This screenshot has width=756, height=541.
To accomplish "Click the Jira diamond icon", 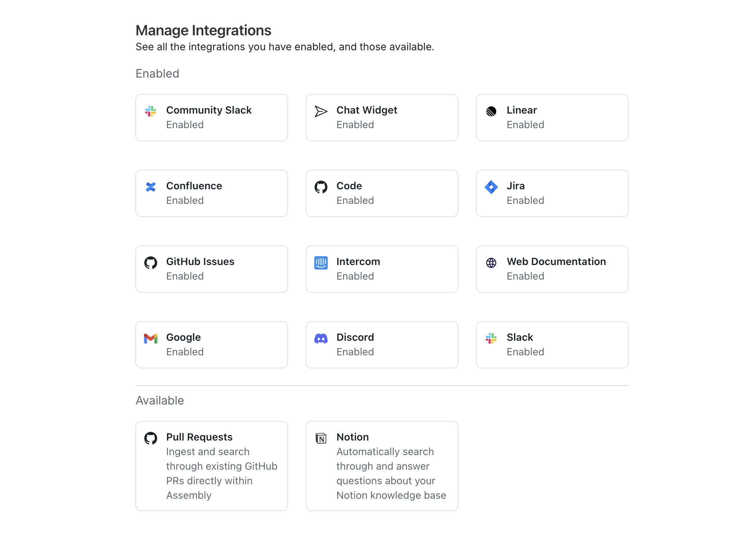I will (491, 187).
